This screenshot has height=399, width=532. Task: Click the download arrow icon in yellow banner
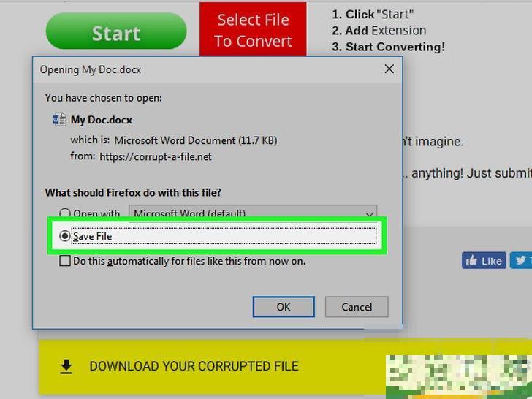(x=66, y=366)
